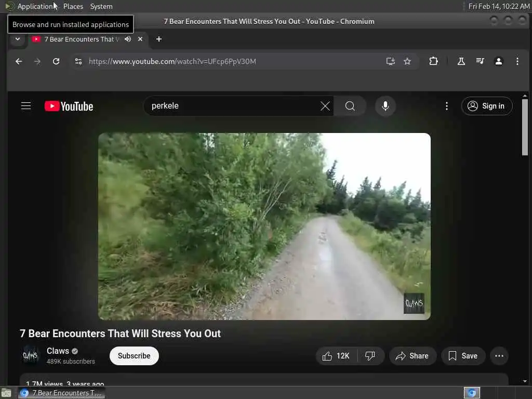Click Sign in button
This screenshot has height=399, width=532.
tap(486, 106)
